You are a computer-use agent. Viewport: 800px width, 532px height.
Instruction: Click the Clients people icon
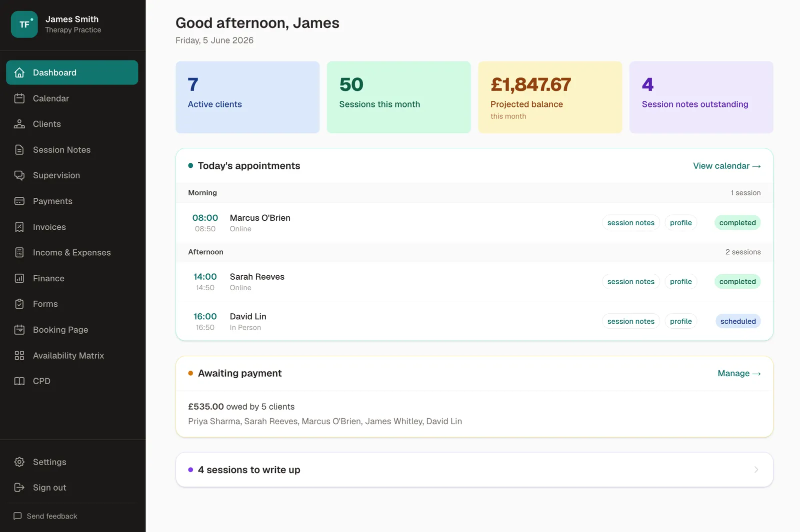19,124
